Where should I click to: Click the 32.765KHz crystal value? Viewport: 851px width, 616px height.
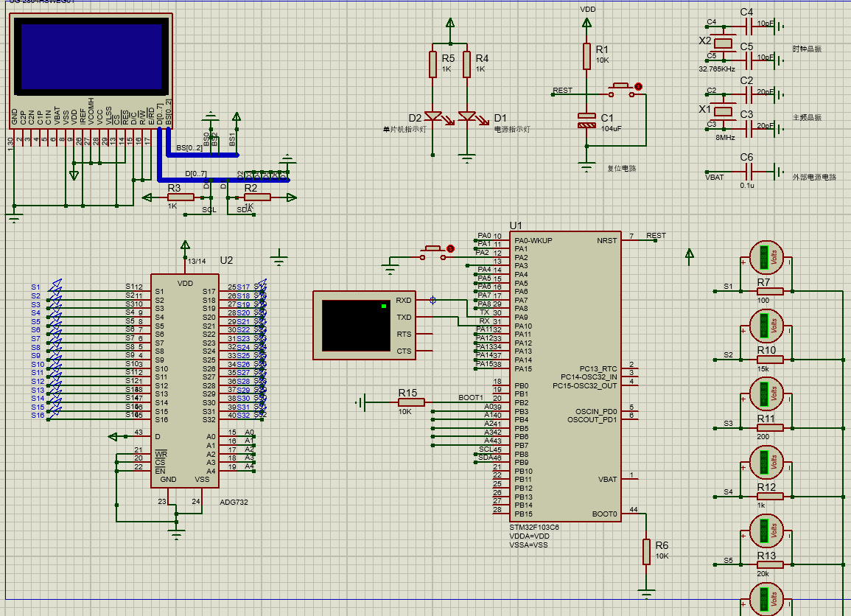tap(717, 69)
